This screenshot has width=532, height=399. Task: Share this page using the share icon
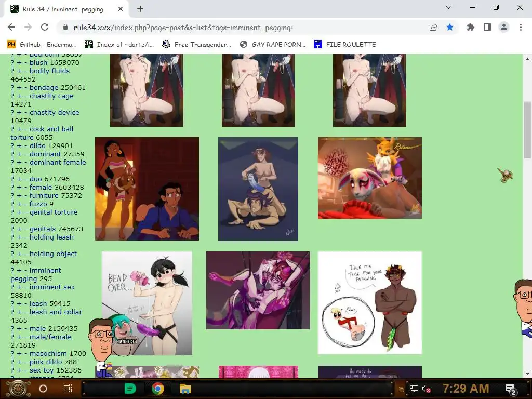[433, 28]
